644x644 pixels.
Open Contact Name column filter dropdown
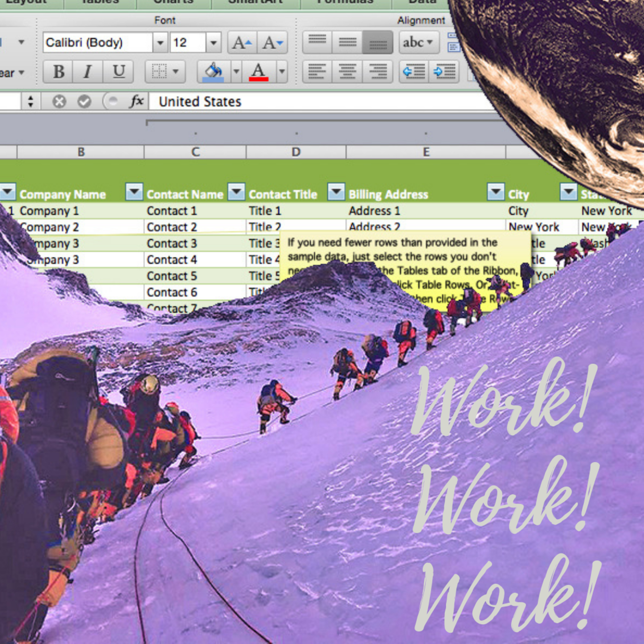coord(236,192)
